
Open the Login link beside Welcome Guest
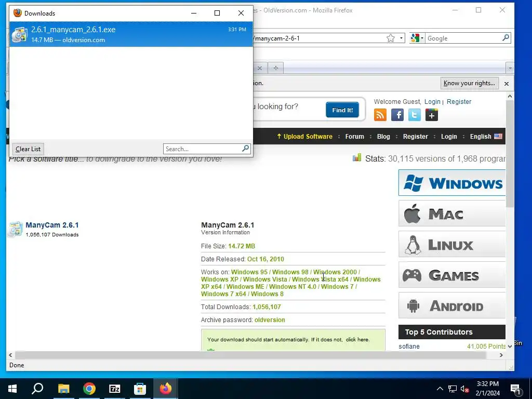(432, 102)
